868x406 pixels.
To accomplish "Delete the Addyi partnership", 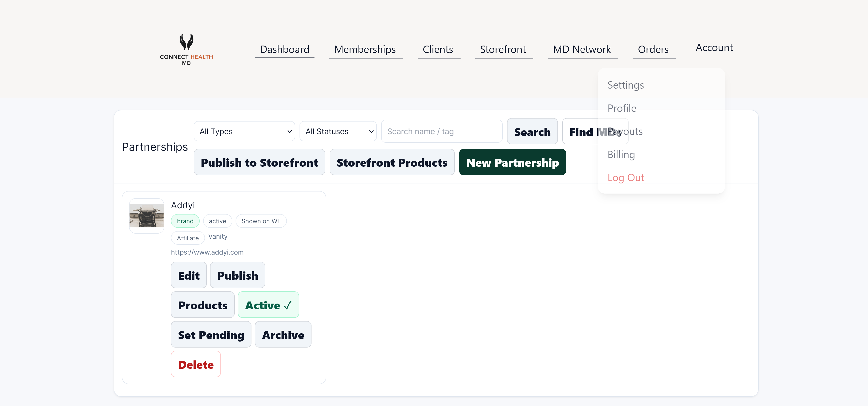I will point(196,364).
